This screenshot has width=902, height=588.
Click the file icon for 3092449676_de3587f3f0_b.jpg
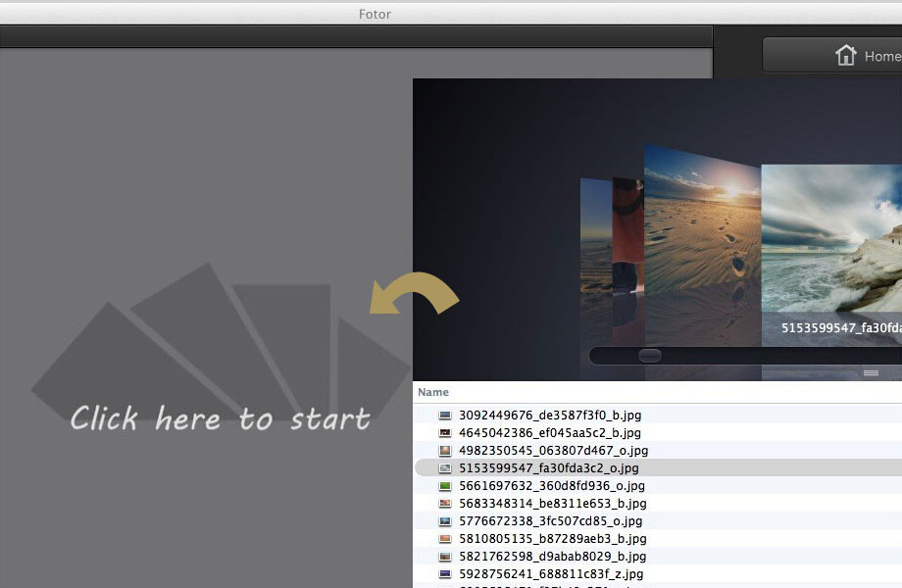(x=445, y=416)
